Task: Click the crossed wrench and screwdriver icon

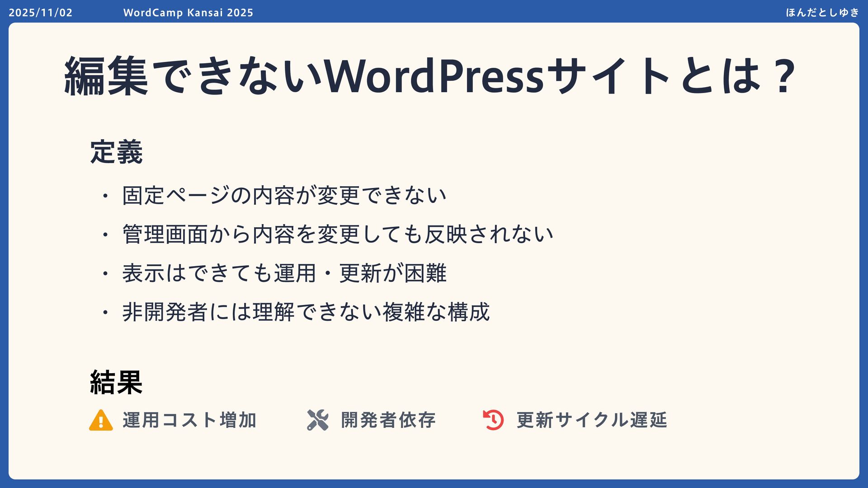Action: click(318, 420)
